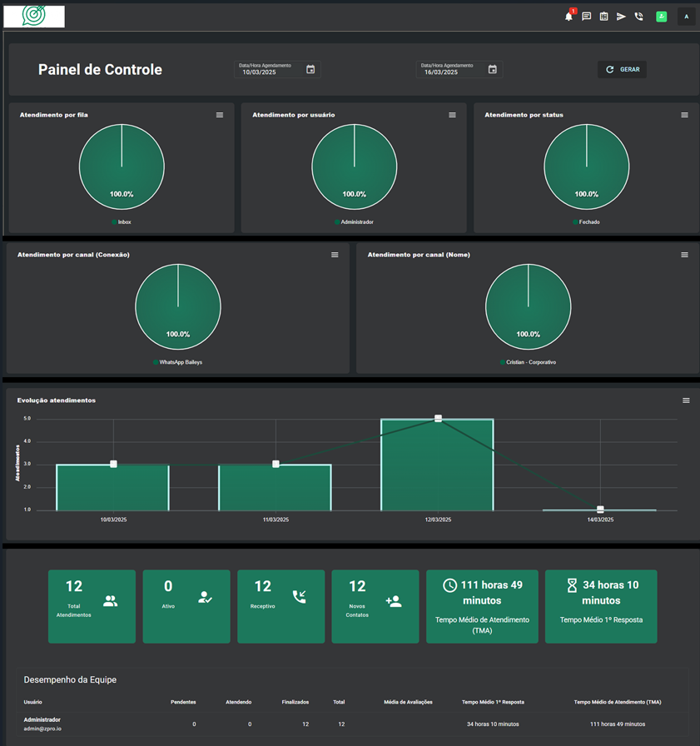Click the Zpro target logo
Viewport: 700px width, 746px height.
32,15
